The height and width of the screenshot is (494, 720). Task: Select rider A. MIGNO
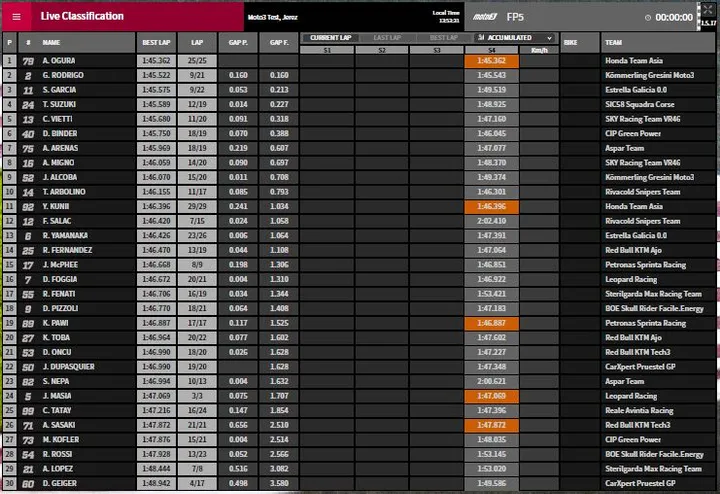pyautogui.click(x=58, y=163)
